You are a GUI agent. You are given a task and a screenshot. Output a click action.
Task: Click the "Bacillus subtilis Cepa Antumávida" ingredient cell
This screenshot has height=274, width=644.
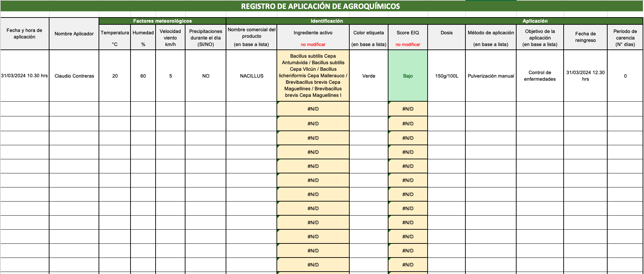click(x=313, y=76)
